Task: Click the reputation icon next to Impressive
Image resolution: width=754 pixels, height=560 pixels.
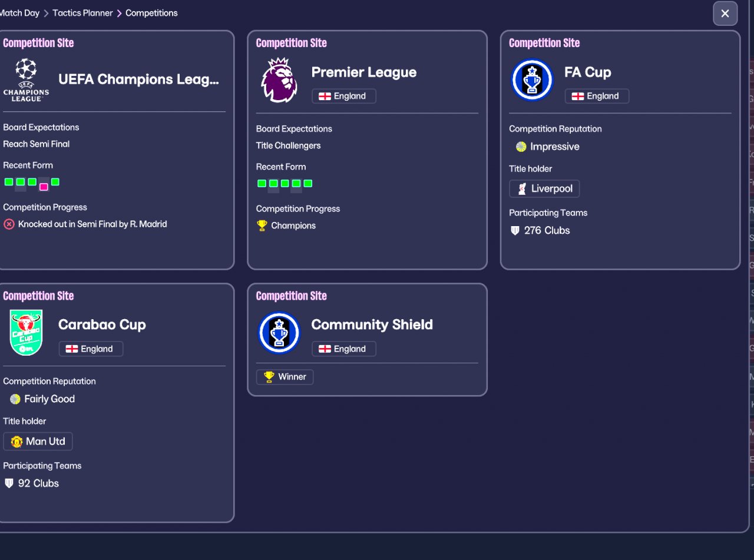Action: coord(521,147)
